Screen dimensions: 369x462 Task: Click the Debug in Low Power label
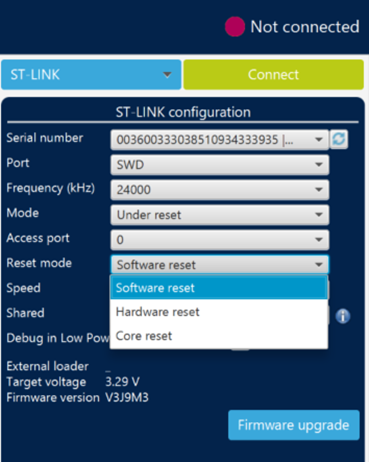pos(58,338)
